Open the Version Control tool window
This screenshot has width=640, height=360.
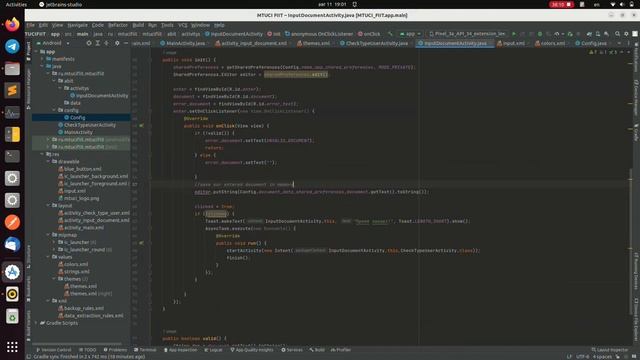pyautogui.click(x=54, y=350)
